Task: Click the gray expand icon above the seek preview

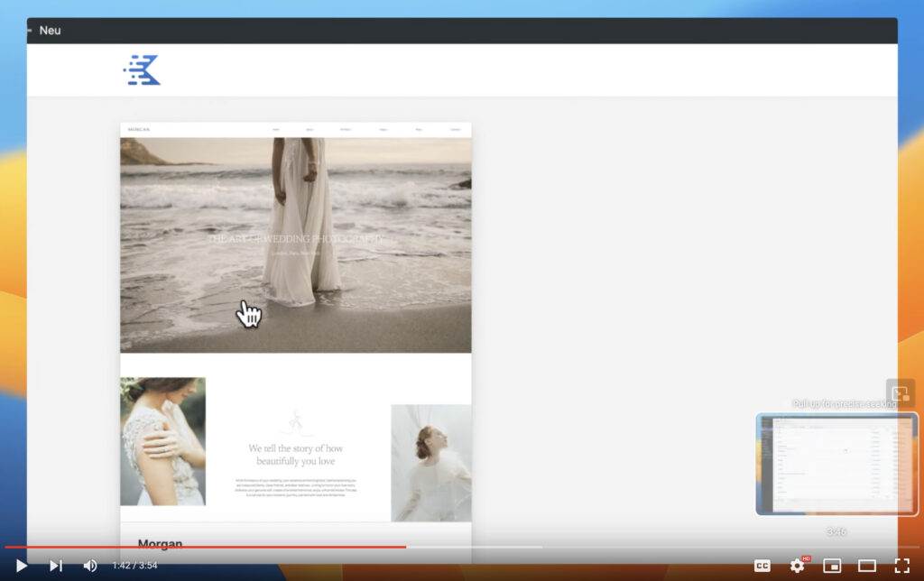Action: (900, 393)
